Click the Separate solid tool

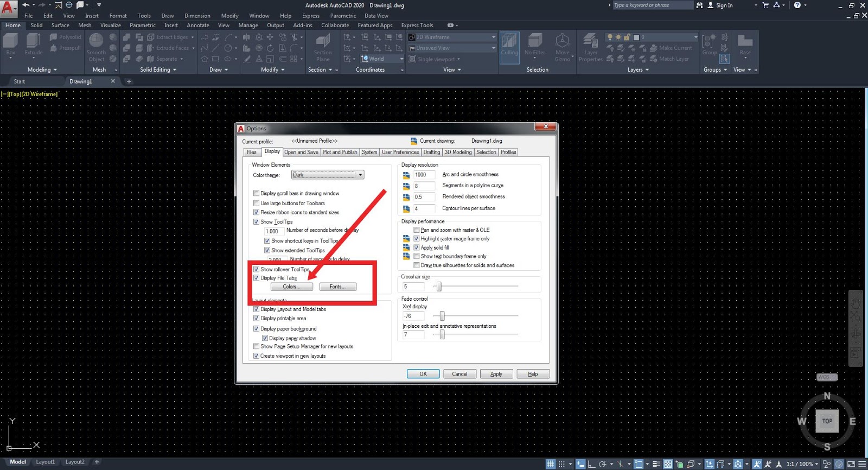tap(162, 59)
